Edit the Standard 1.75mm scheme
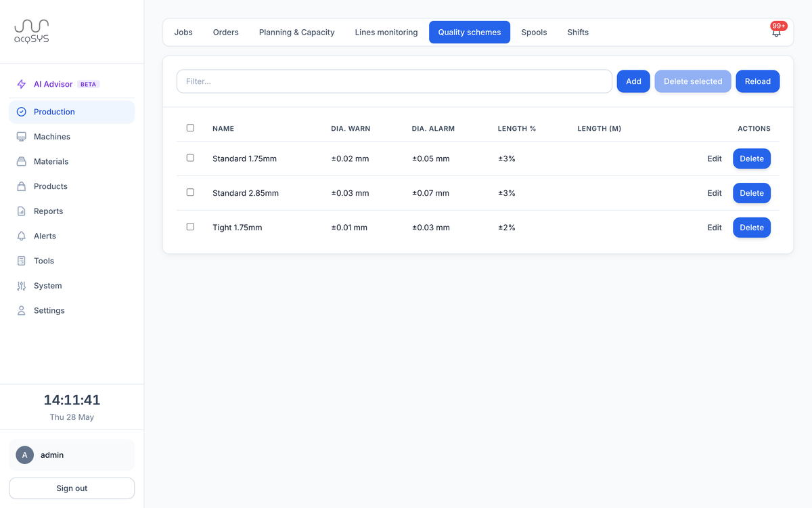 715,158
